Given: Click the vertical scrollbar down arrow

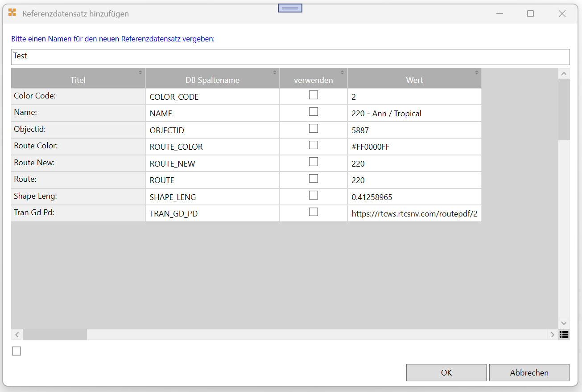Looking at the screenshot, I should tap(564, 323).
